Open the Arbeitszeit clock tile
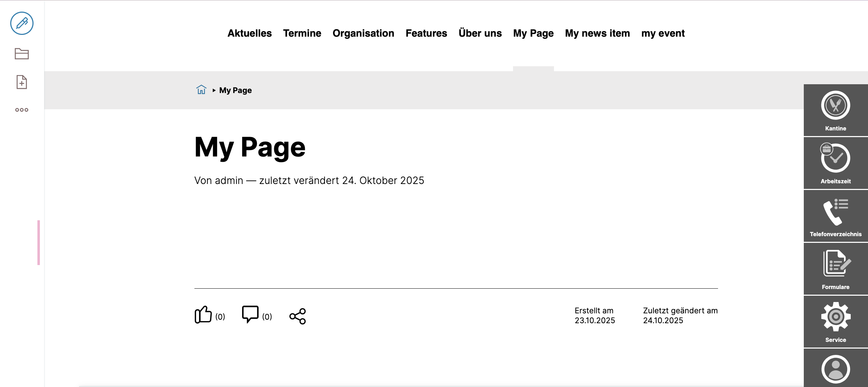Viewport: 868px width, 387px height. pos(836,163)
